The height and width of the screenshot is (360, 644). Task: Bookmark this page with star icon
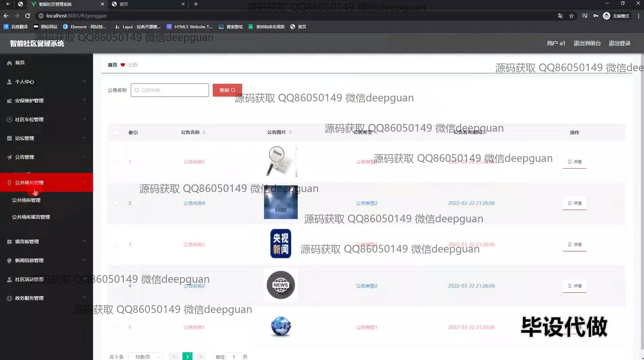click(572, 16)
